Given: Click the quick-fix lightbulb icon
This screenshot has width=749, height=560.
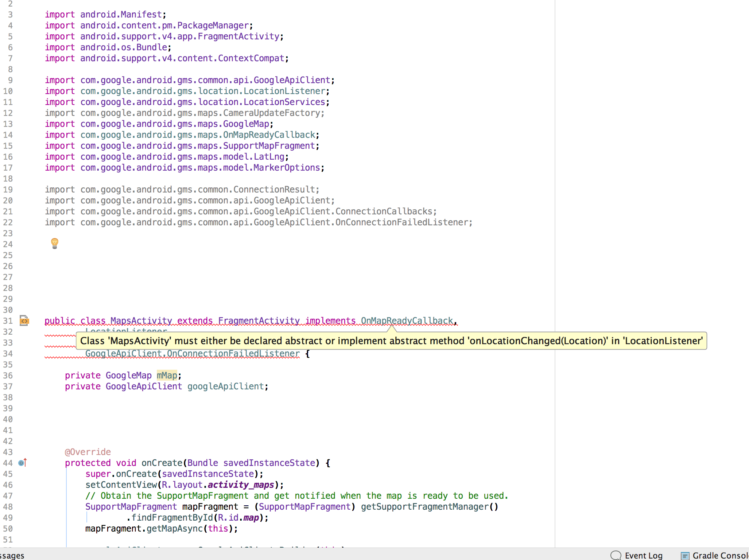Looking at the screenshot, I should (x=55, y=243).
